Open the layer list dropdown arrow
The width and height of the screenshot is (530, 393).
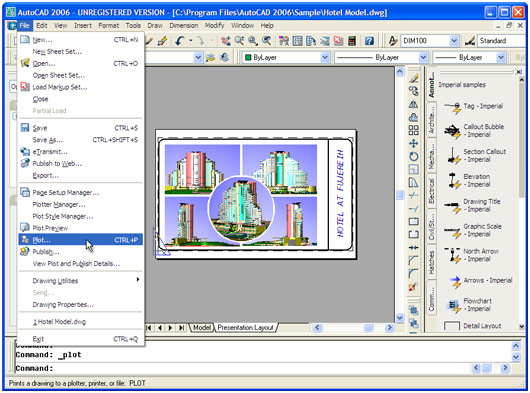click(198, 57)
